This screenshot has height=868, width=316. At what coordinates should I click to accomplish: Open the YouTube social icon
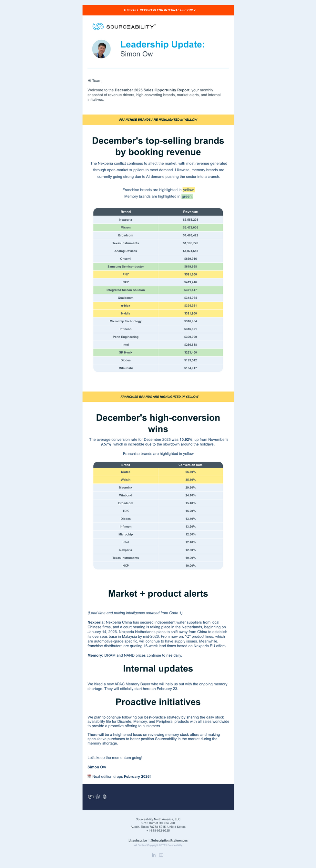(x=161, y=855)
